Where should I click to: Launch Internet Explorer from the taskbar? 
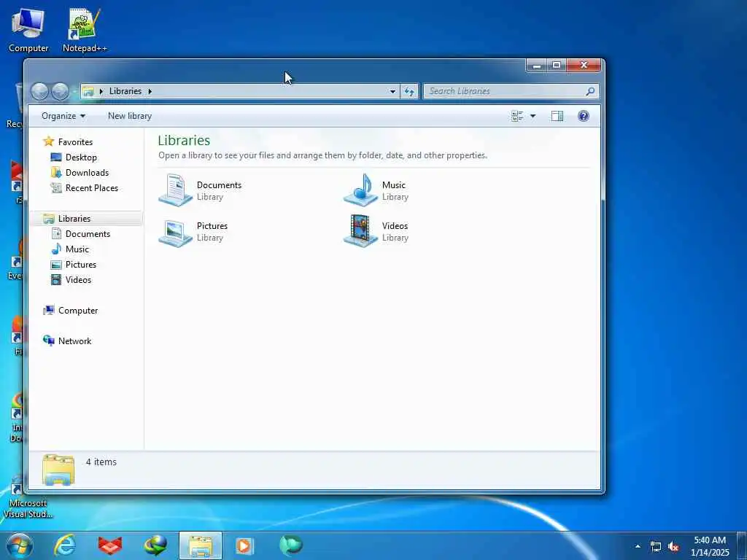click(x=65, y=545)
